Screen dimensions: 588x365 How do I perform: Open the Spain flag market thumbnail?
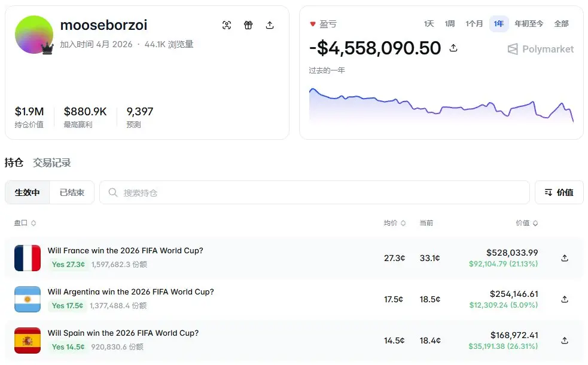28,341
